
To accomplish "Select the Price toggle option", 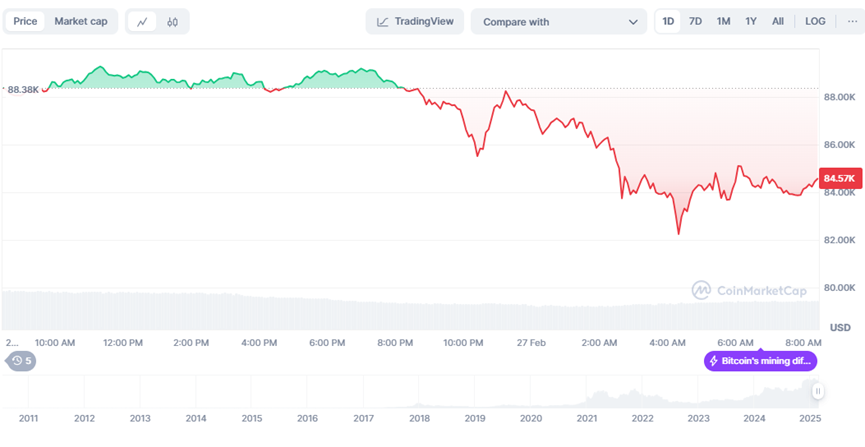I will (25, 21).
